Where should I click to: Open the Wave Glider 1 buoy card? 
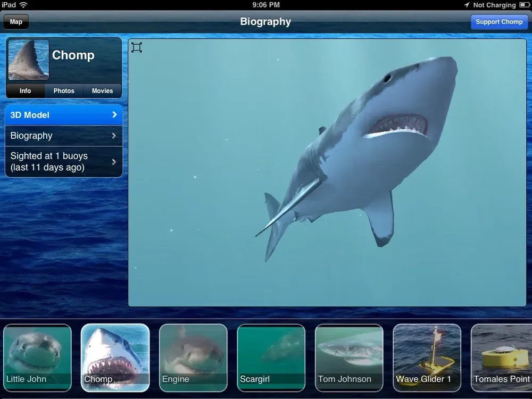pos(427,358)
